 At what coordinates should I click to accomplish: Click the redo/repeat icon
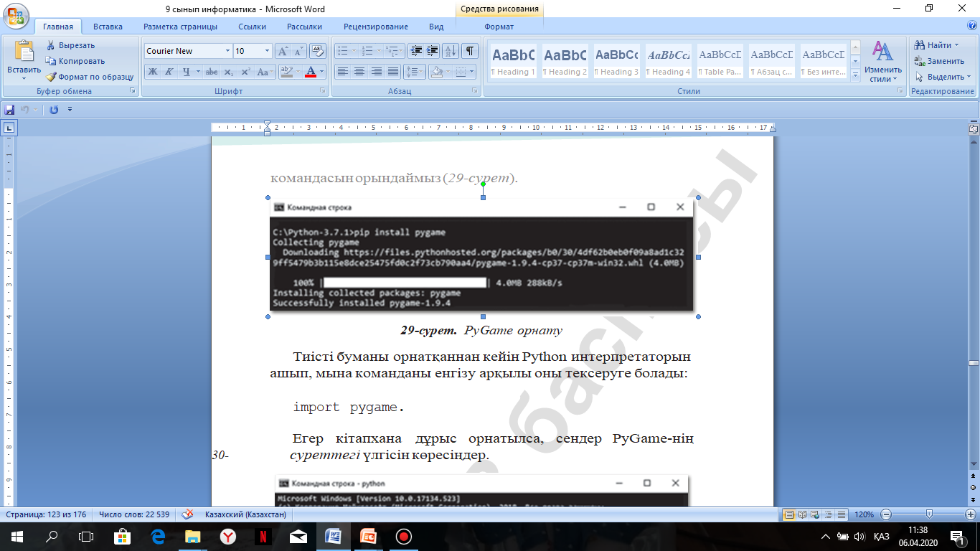pyautogui.click(x=54, y=110)
